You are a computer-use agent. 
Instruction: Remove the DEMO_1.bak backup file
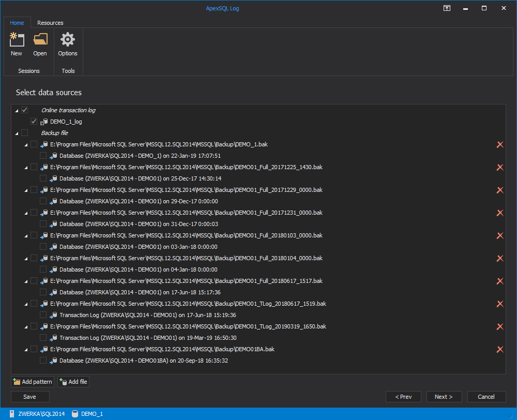(500, 144)
